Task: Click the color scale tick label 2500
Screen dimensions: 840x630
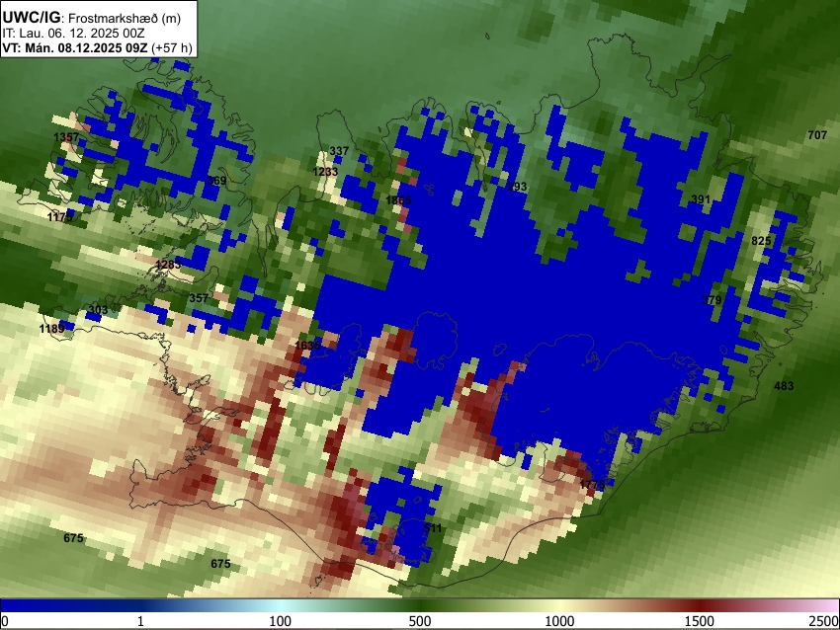Action: tap(824, 621)
